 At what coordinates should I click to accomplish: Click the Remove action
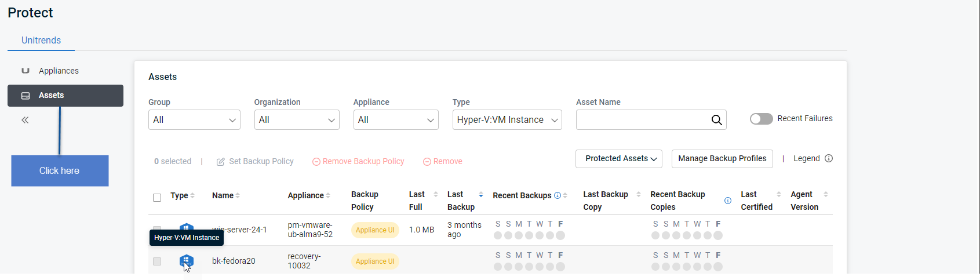(443, 162)
